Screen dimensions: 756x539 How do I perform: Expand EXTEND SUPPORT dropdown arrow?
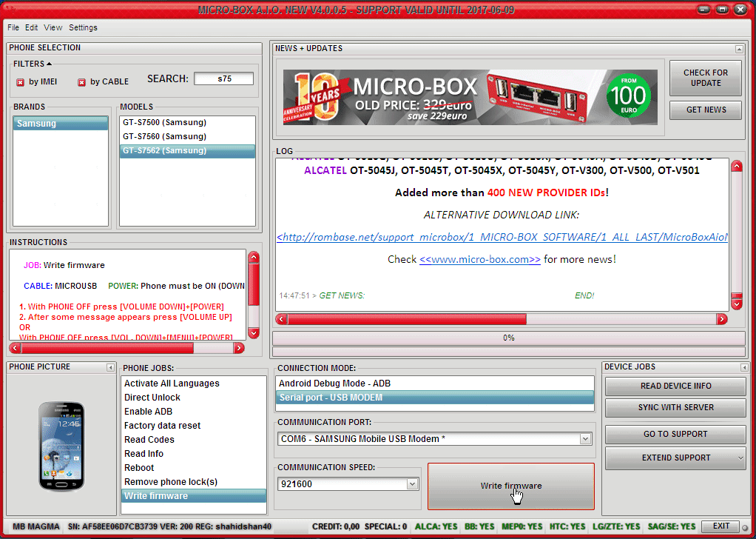pos(741,458)
